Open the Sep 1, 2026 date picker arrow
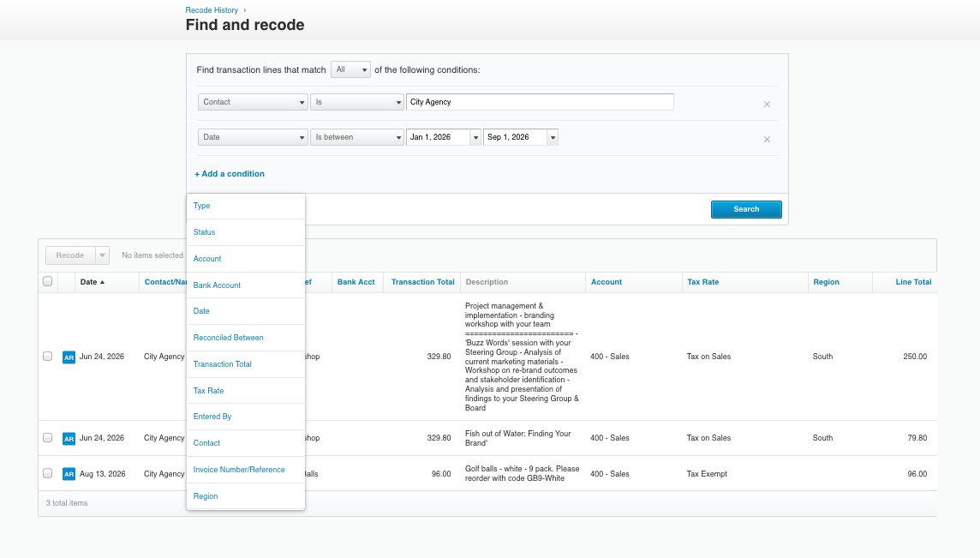This screenshot has height=558, width=980. tap(553, 138)
